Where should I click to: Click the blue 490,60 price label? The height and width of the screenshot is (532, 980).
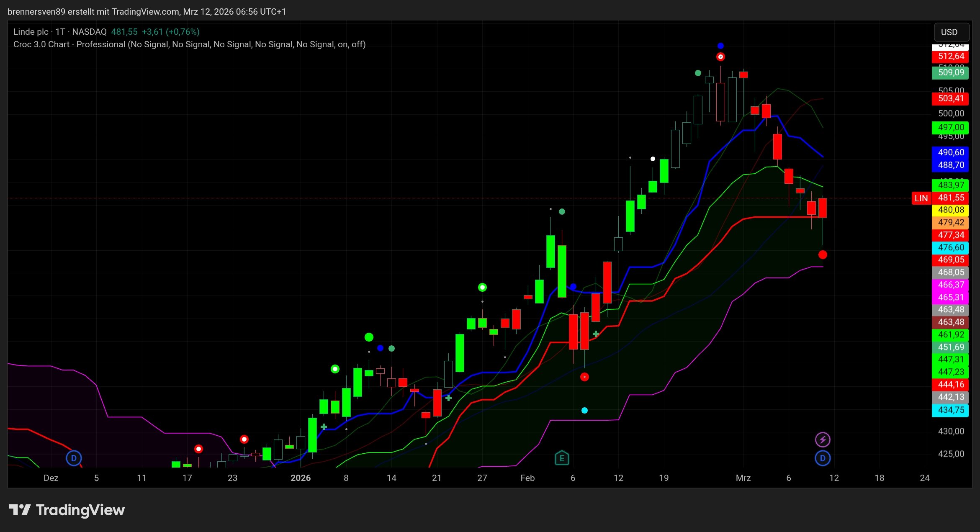click(x=950, y=152)
